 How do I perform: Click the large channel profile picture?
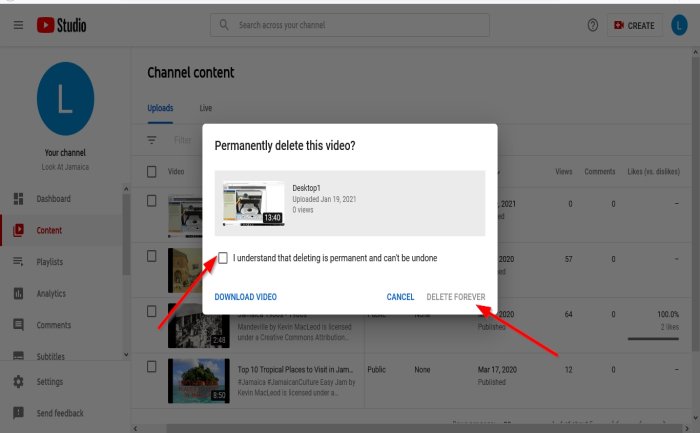(x=65, y=99)
